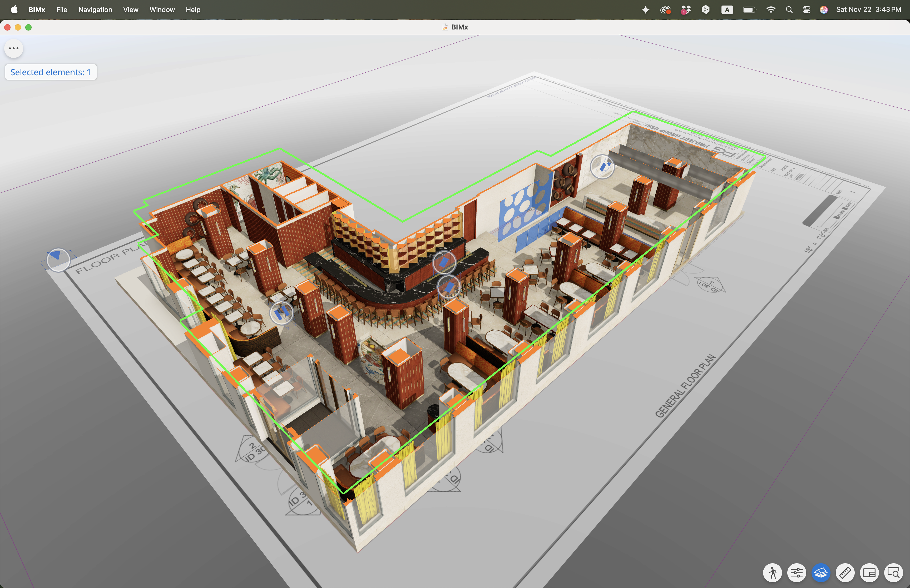The height and width of the screenshot is (588, 910).
Task: Select the ruler measure tool
Action: (845, 573)
